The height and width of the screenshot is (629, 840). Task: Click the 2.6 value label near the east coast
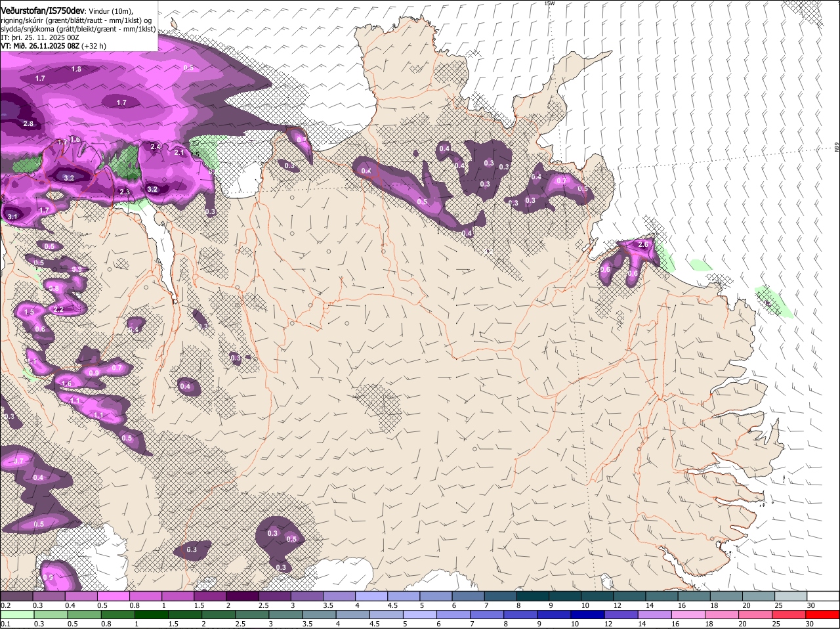pyautogui.click(x=643, y=244)
